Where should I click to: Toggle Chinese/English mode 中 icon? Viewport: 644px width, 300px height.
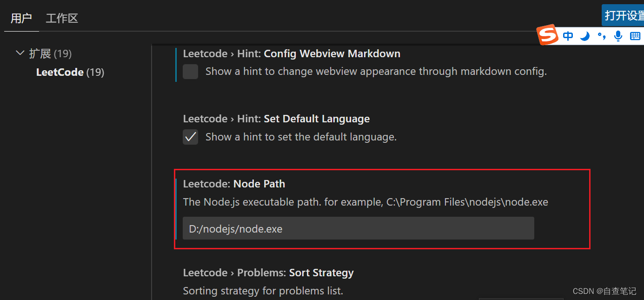click(568, 36)
